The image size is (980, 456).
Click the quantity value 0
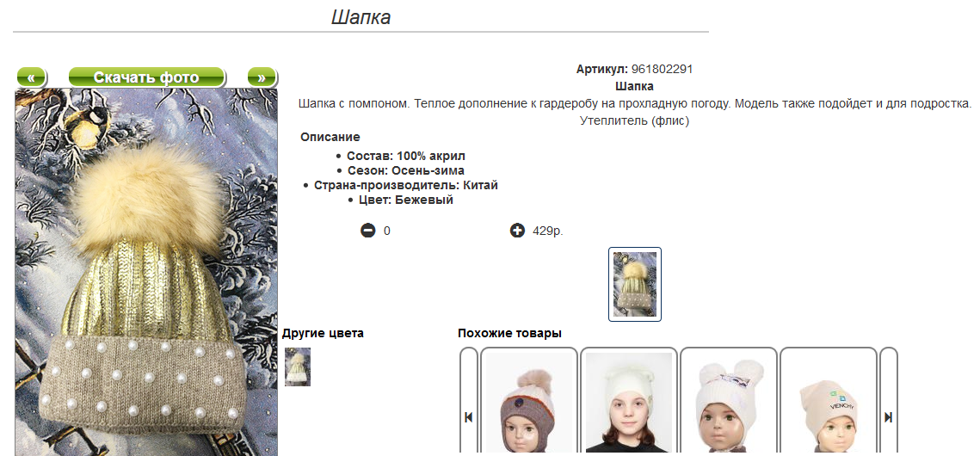point(387,231)
